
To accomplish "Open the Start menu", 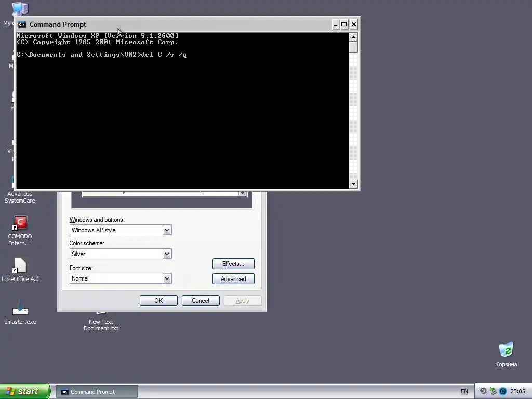I will pos(25,391).
